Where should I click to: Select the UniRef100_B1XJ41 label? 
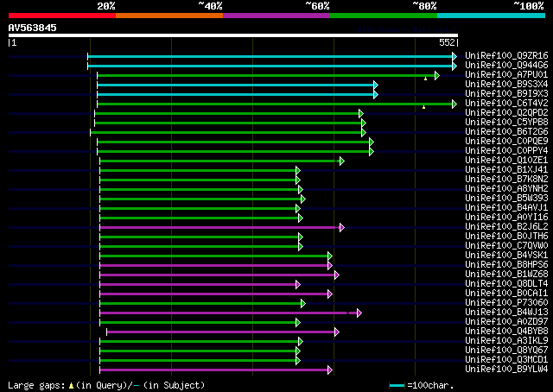(x=506, y=170)
